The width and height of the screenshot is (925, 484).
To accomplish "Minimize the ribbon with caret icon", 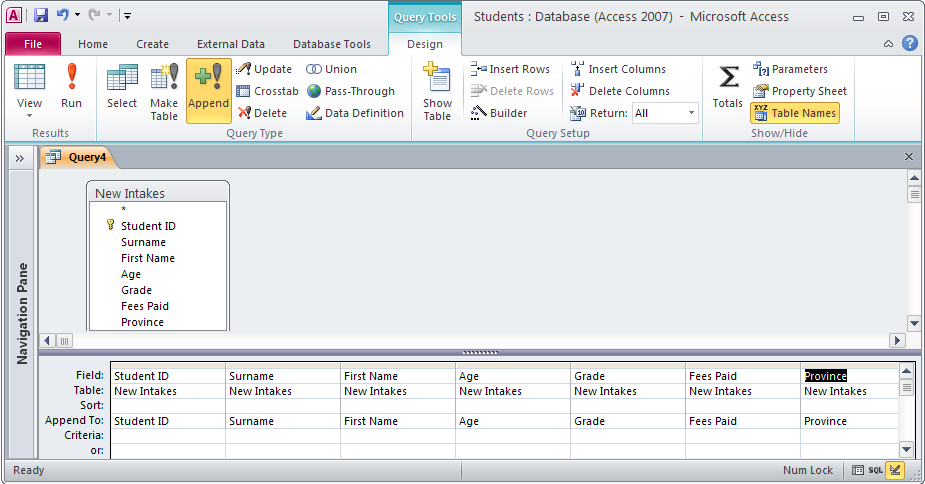I will 888,44.
